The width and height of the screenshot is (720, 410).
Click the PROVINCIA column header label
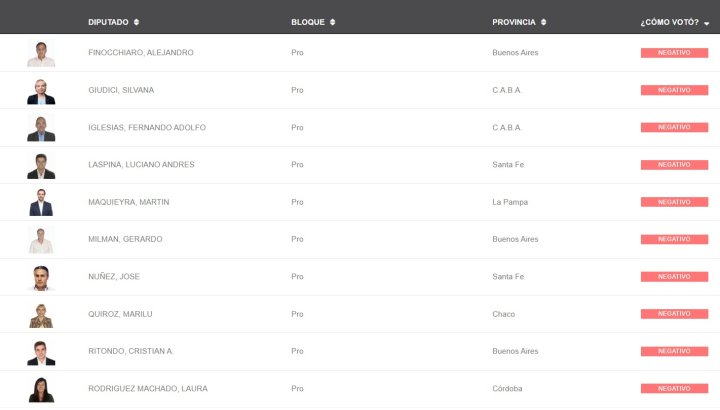514,22
